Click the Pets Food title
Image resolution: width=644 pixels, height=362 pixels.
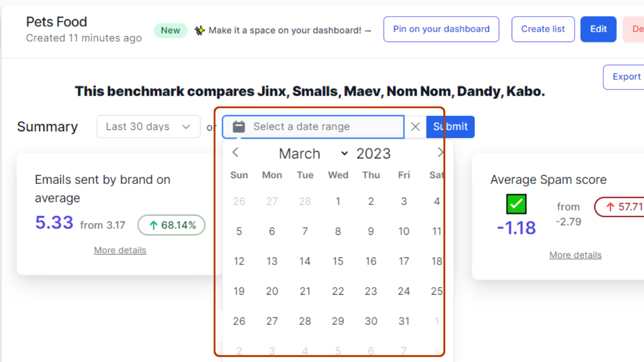(x=56, y=22)
